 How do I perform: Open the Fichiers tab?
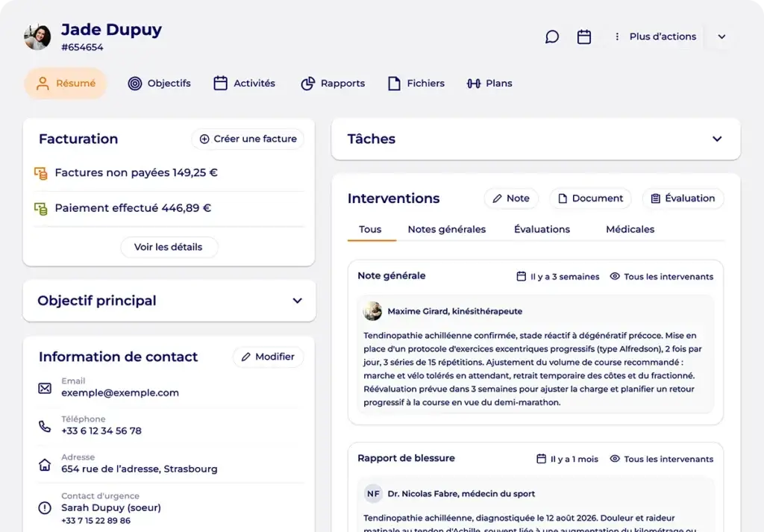coord(416,84)
